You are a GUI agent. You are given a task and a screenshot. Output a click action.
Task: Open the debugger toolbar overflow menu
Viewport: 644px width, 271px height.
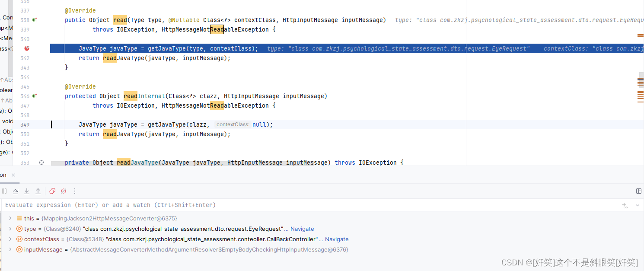pos(74,191)
